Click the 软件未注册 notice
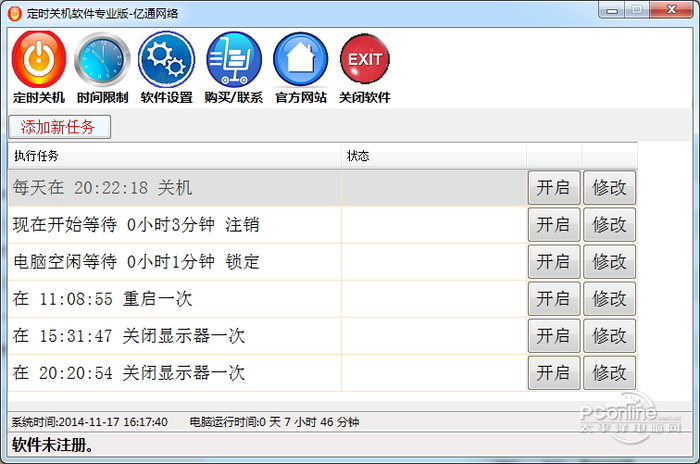 [53, 445]
